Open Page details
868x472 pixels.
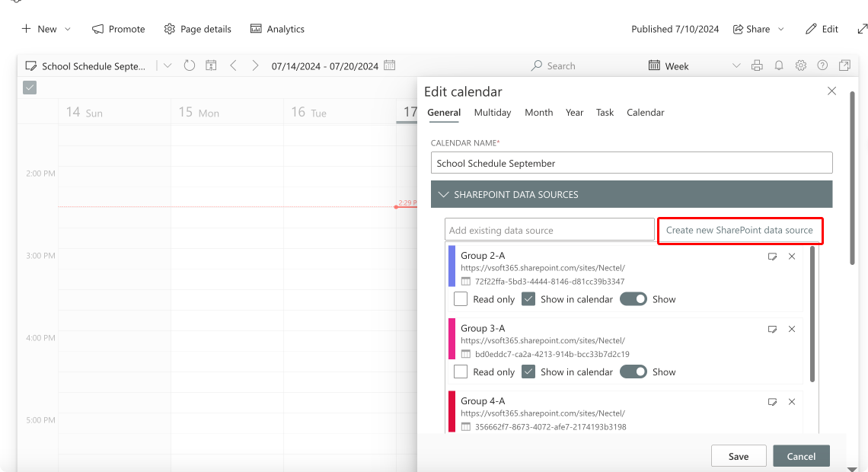pos(198,29)
